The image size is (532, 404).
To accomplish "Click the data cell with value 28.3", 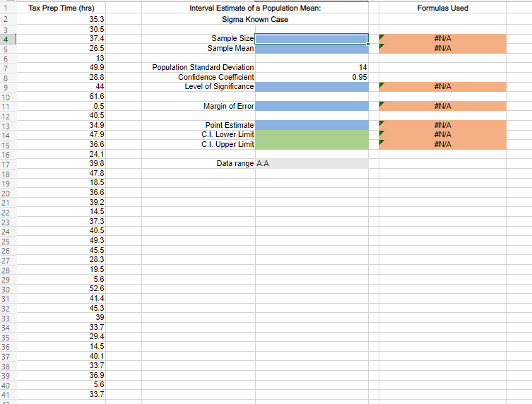I will coord(61,259).
